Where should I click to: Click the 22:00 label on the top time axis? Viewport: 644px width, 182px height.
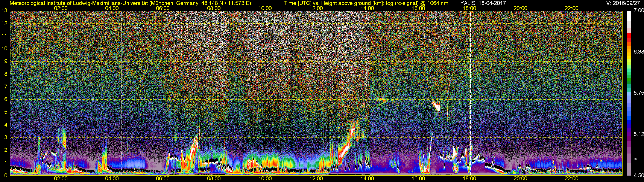tap(571, 8)
